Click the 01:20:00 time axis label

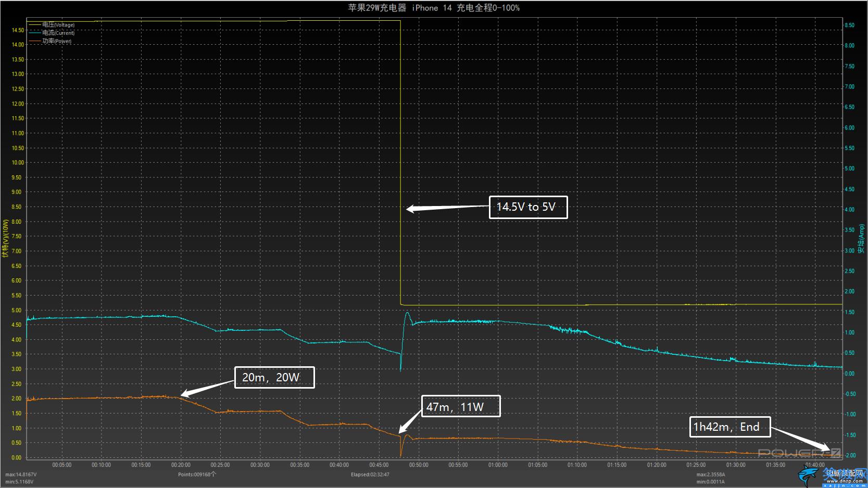tap(657, 465)
